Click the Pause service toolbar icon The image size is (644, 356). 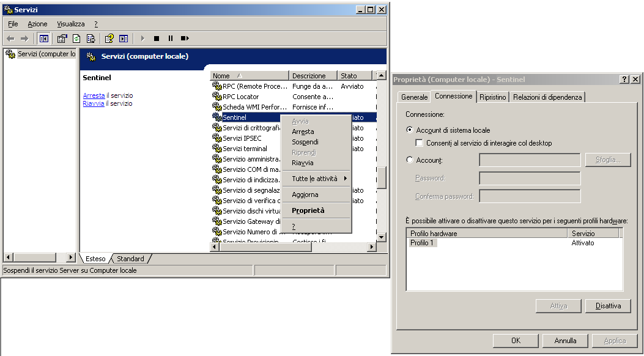[x=171, y=39]
